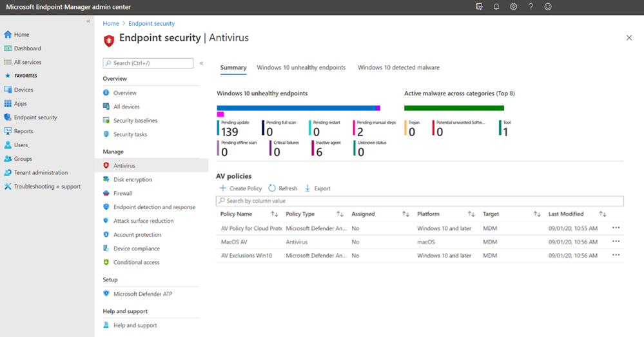Open Device compliance
The width and height of the screenshot is (644, 337).
coord(137,249)
